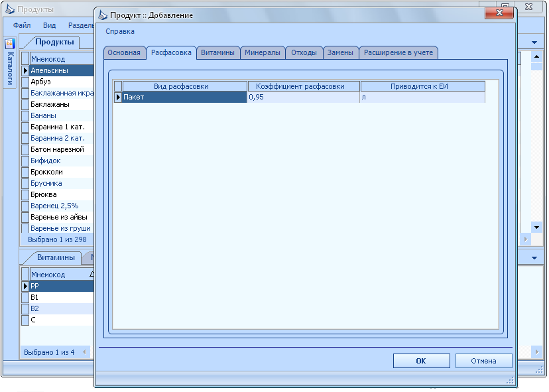Screen dimensions: 549x392
Task: Check the box beside vitamin C
Action: (x=25, y=320)
